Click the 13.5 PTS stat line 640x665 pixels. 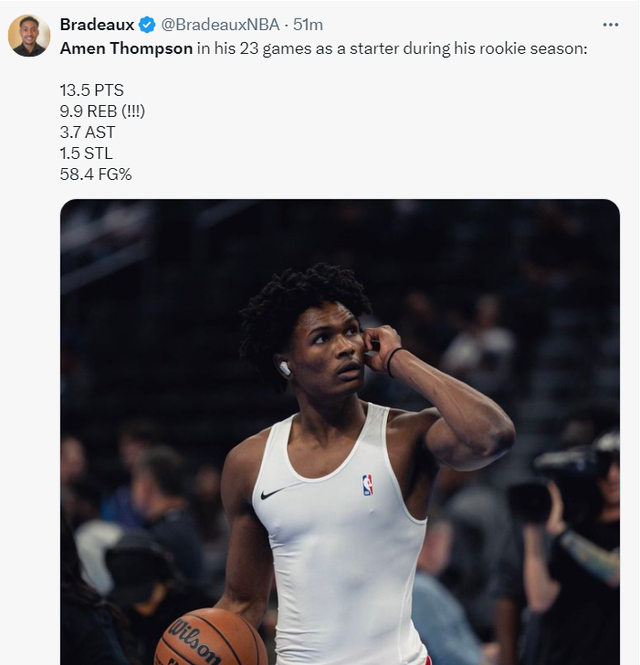[x=92, y=90]
